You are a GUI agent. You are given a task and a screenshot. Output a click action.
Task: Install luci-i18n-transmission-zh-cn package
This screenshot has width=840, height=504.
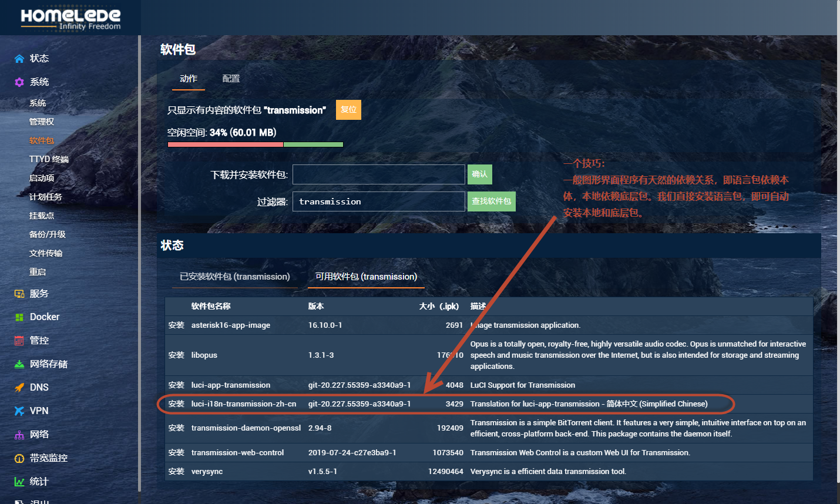point(176,404)
